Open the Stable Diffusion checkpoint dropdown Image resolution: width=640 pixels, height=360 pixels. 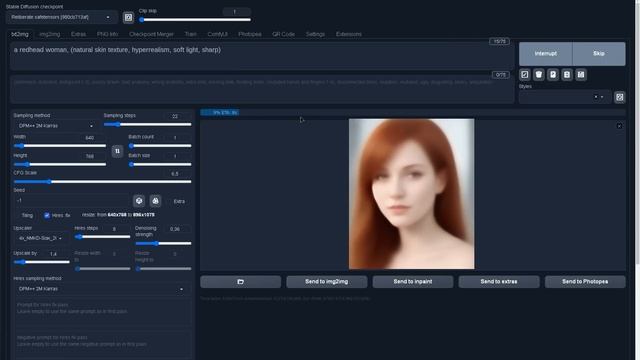coord(61,17)
